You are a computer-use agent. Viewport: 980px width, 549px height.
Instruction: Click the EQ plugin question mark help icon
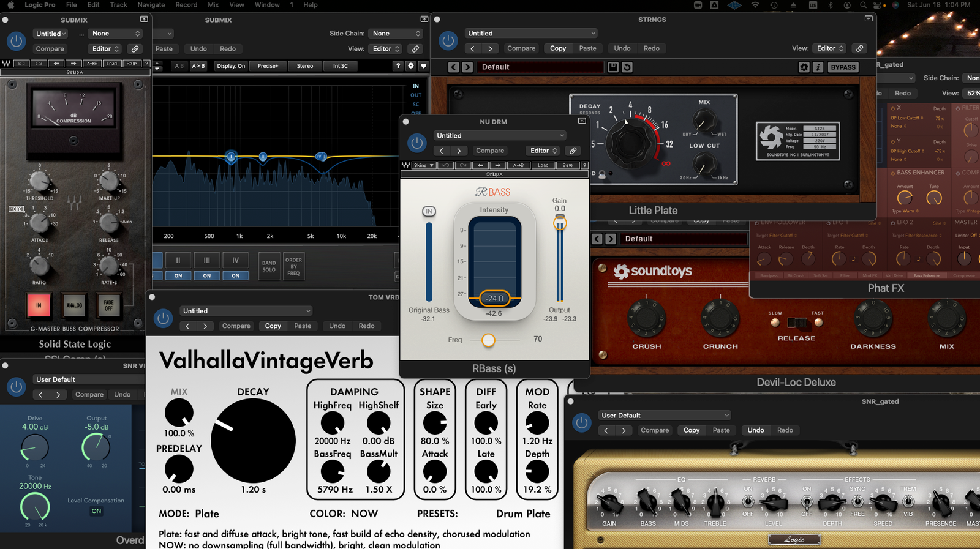pos(398,66)
